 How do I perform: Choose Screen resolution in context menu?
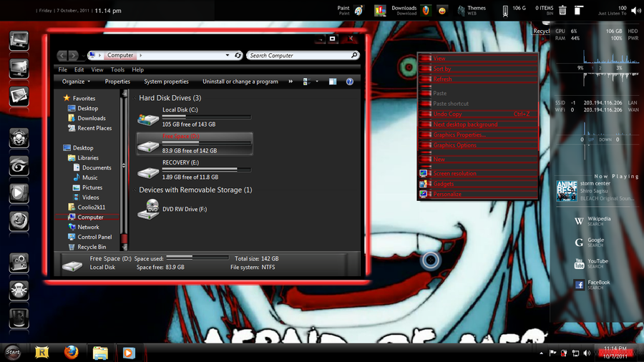(x=478, y=173)
